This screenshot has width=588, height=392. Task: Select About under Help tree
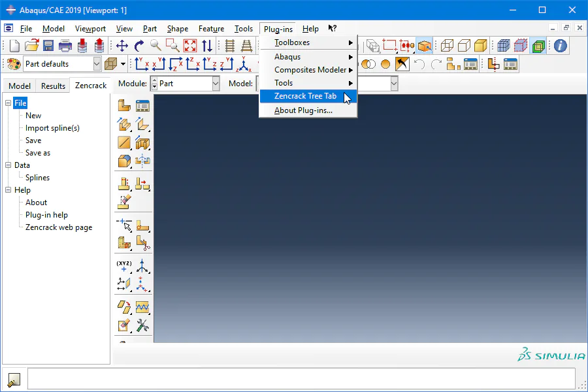coord(36,202)
